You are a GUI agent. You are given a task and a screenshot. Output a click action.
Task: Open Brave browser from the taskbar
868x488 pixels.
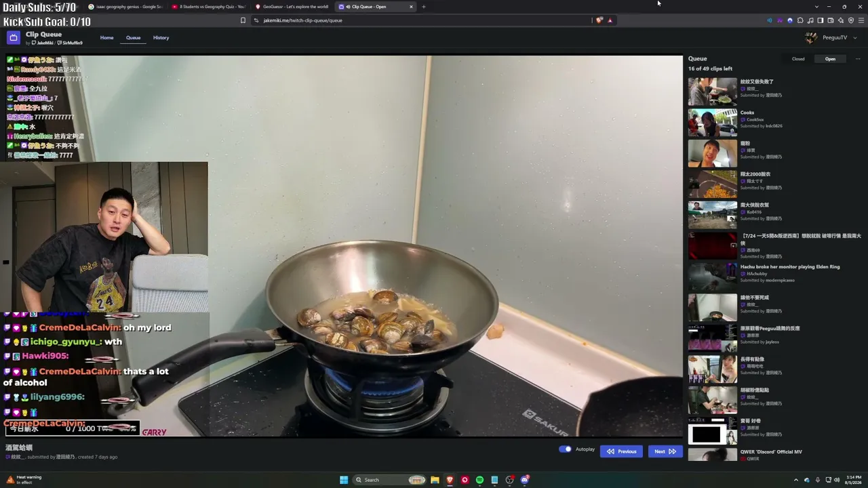click(450, 480)
